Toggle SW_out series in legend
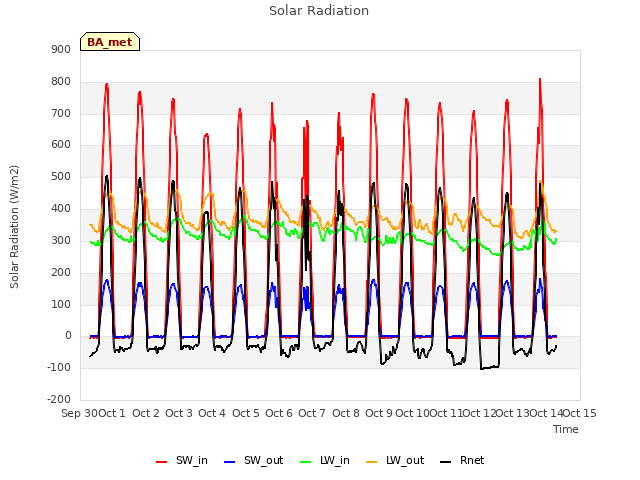Screen dimensions: 640x480 (253, 460)
